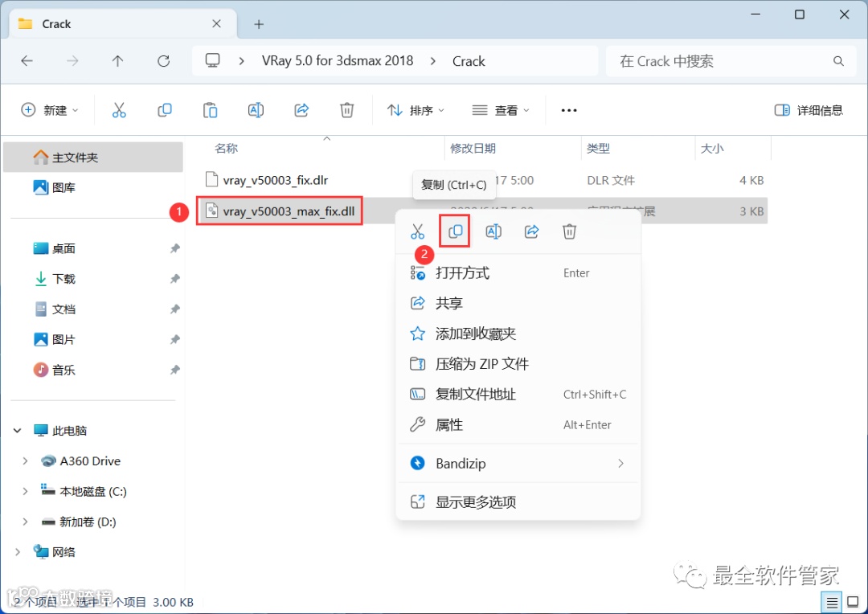Click the This PC monitor icon in the address bar

pos(212,60)
